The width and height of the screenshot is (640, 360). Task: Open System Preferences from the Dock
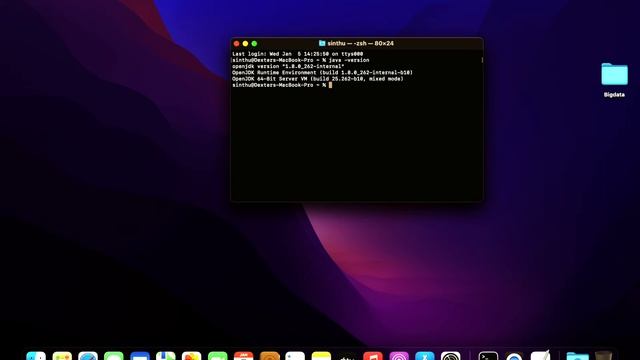(x=451, y=356)
